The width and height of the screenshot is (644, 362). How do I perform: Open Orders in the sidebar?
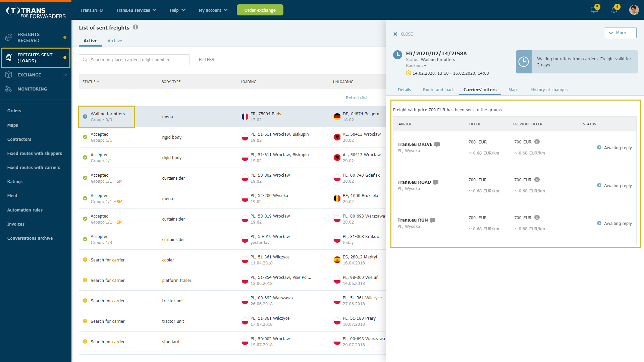[x=14, y=111]
